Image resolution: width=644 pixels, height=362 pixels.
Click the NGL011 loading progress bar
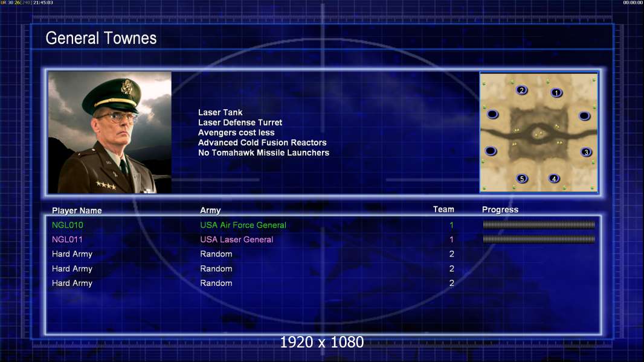539,239
